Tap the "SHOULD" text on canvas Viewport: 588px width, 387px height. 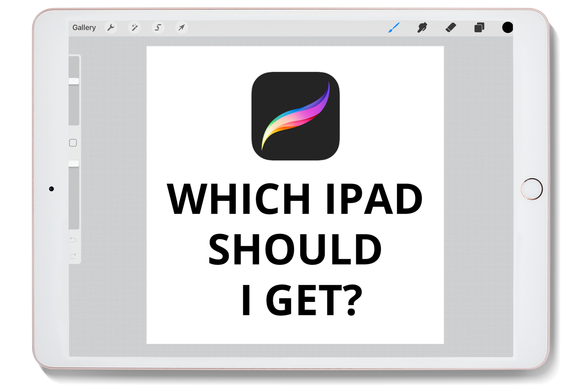coord(295,249)
